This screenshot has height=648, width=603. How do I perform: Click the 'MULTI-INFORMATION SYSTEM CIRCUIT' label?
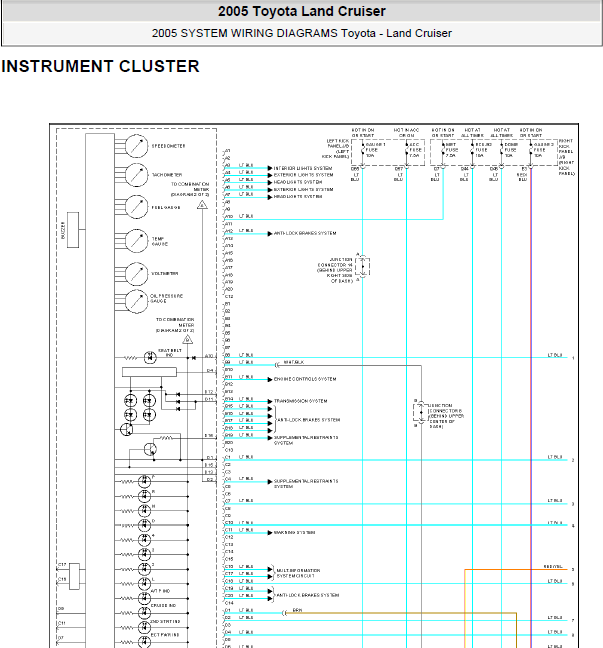(x=298, y=573)
